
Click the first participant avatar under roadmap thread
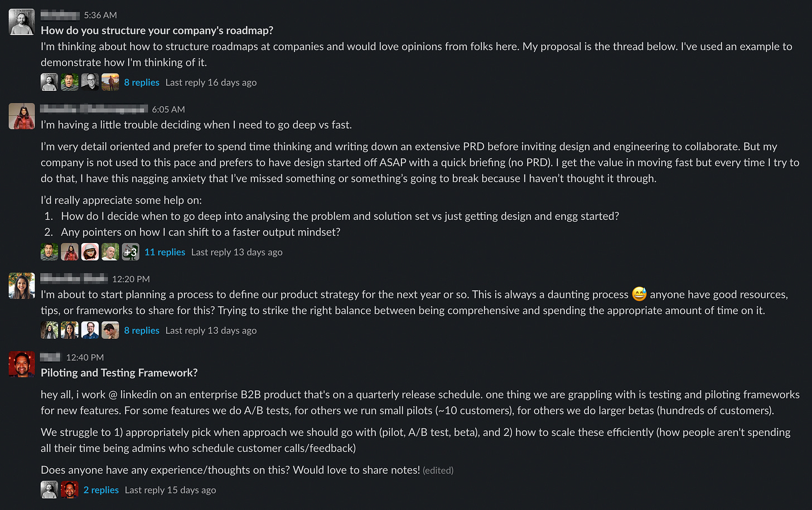49,81
